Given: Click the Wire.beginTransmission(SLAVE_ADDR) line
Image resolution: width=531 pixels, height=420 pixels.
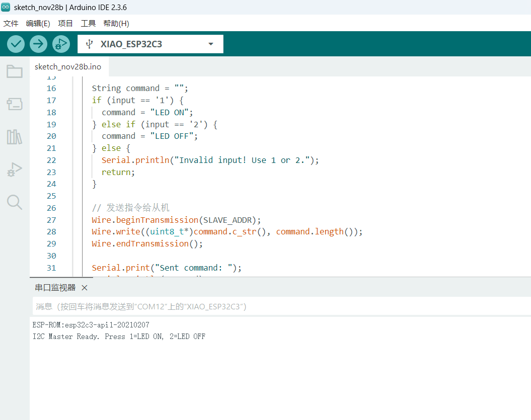Looking at the screenshot, I should pos(177,220).
